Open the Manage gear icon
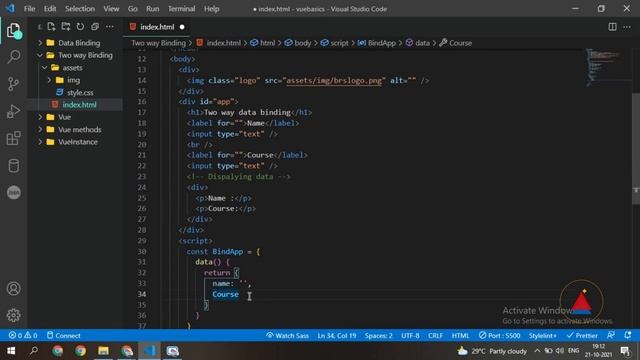This screenshot has height=360, width=640. [13, 315]
